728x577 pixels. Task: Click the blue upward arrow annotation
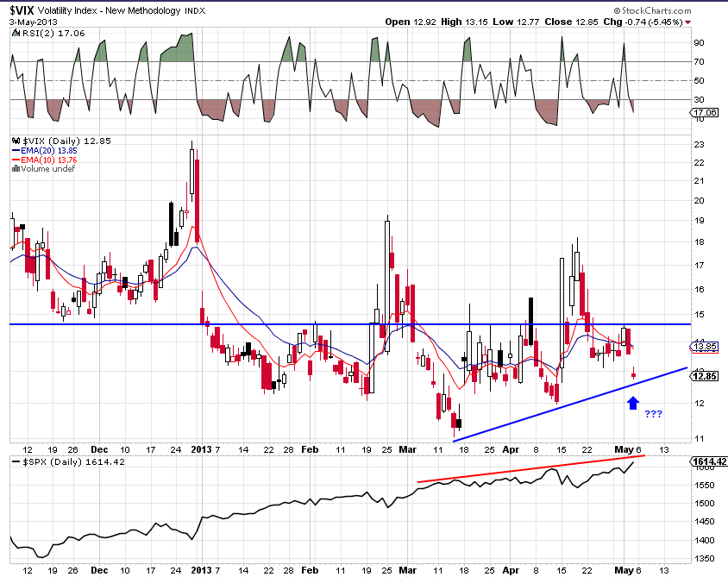pos(632,402)
